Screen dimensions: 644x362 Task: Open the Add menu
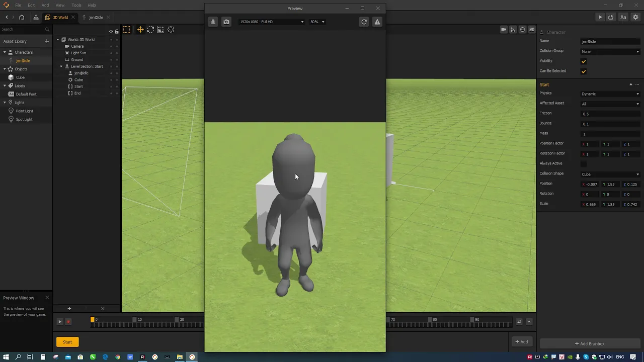click(x=45, y=5)
